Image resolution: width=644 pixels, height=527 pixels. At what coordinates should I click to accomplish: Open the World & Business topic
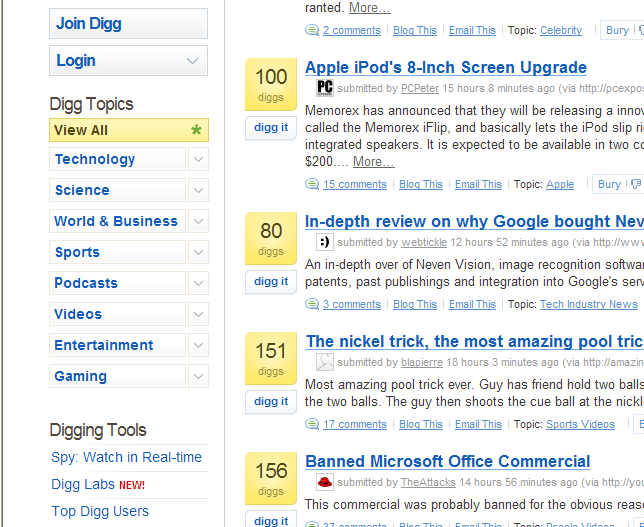coord(117,221)
